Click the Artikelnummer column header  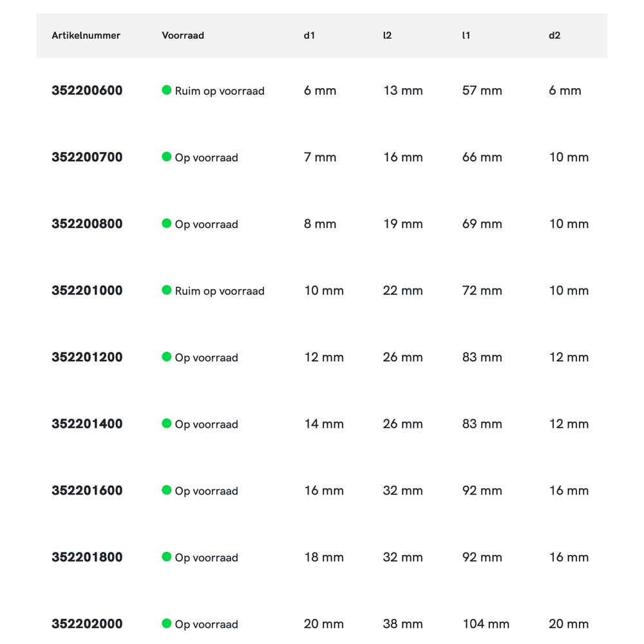pos(86,35)
